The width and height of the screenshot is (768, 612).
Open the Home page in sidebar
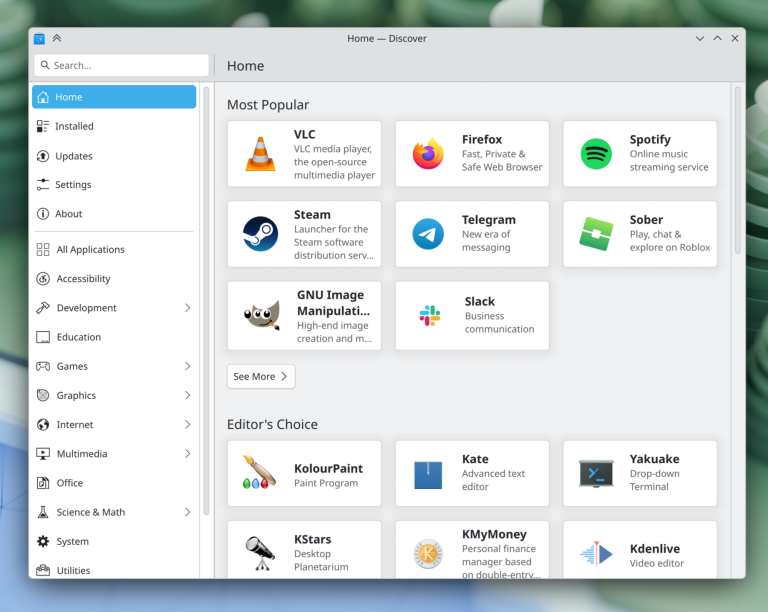click(114, 97)
